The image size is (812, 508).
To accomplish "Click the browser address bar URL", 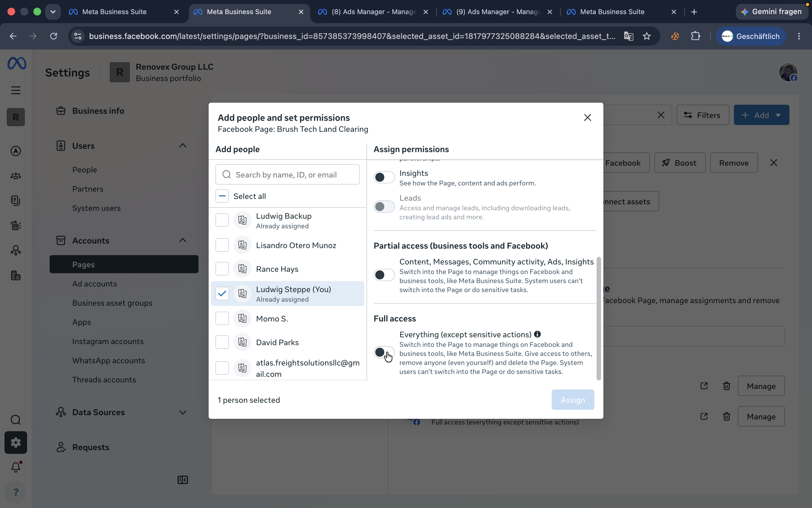I will click(x=352, y=36).
